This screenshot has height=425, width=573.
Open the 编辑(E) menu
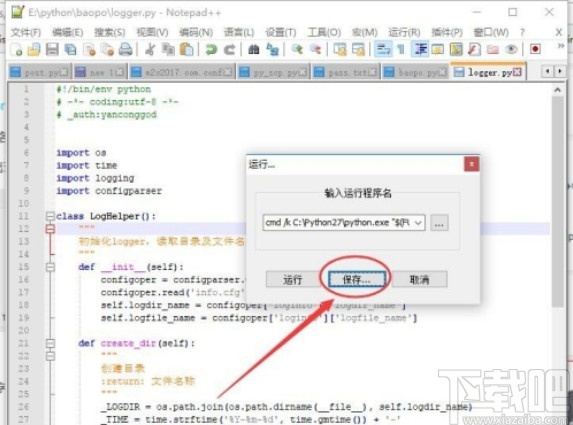coord(68,33)
